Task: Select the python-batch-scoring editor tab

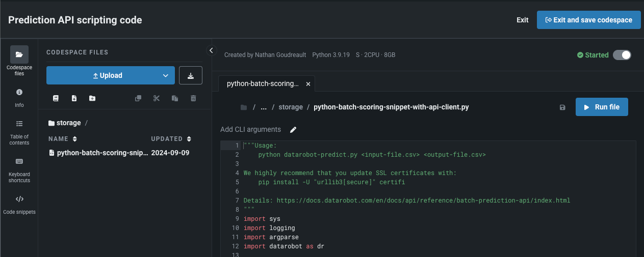Action: pos(263,83)
